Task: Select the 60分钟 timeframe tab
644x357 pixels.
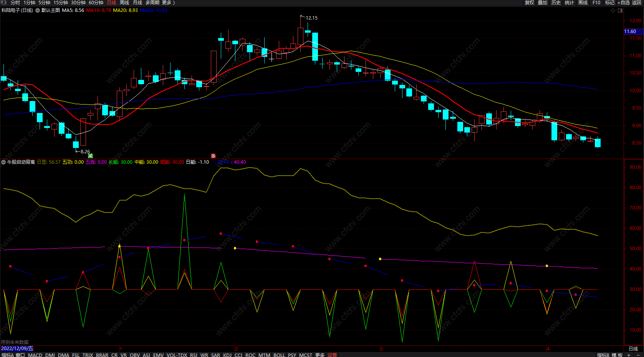Action: (96, 3)
